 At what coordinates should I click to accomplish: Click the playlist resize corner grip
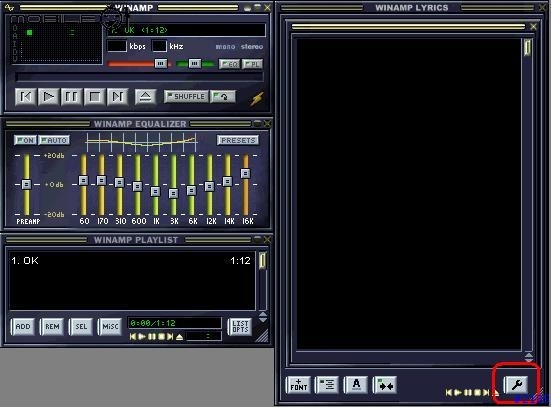click(x=262, y=336)
